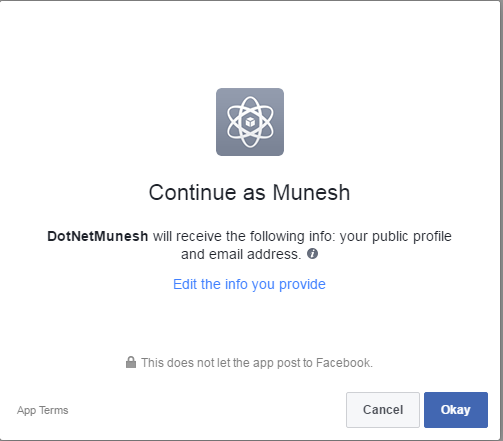Image resolution: width=503 pixels, height=441 pixels.
Task: Click the cube in the atom logo's center
Action: 250,122
